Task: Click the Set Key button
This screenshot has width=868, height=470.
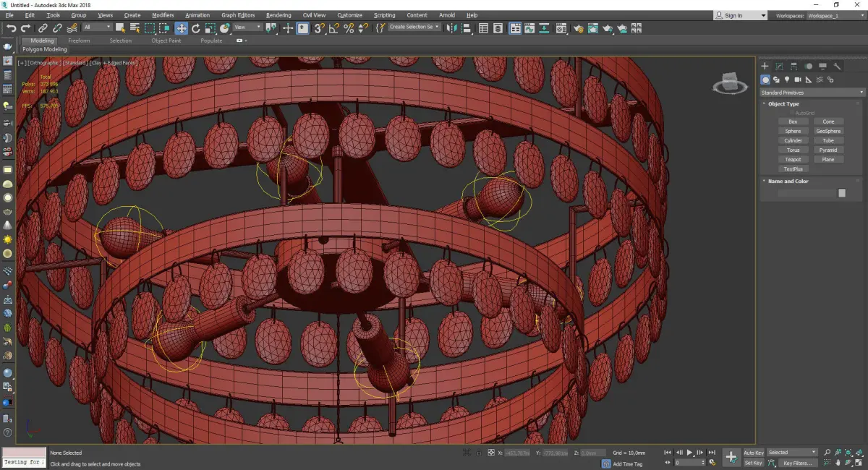Action: 754,463
